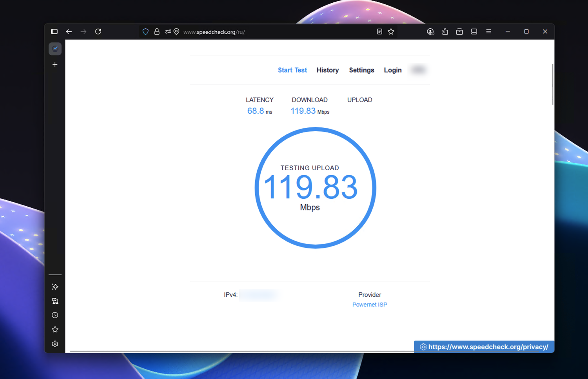Click the TESTING UPLOAD status text
Screen dimensions: 588x379
point(310,168)
